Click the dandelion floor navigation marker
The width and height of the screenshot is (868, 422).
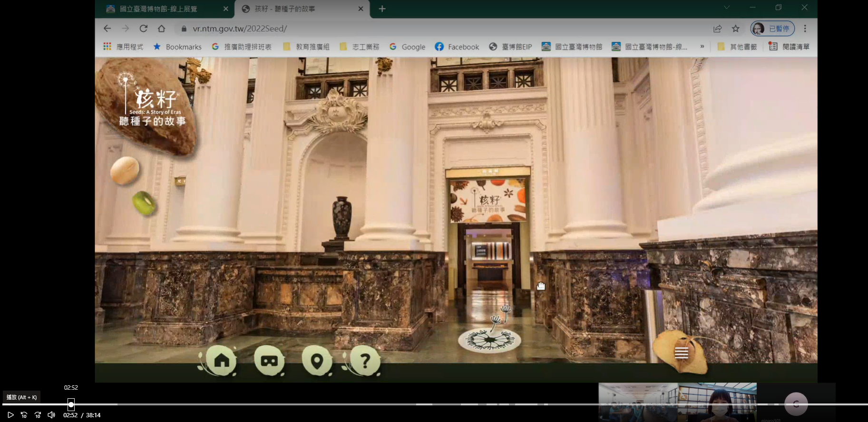489,340
